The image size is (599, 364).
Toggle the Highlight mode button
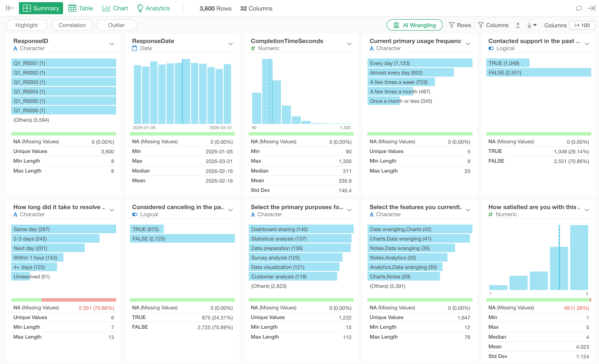tap(27, 25)
